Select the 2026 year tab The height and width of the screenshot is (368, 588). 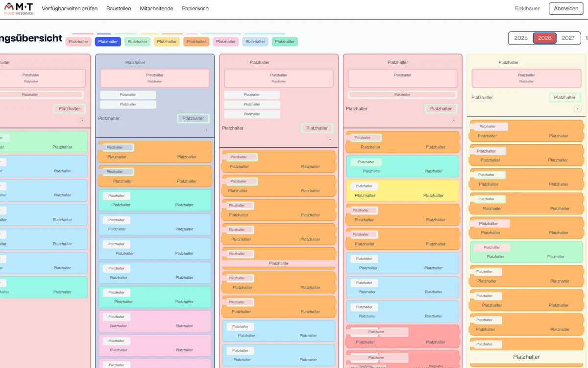(544, 38)
